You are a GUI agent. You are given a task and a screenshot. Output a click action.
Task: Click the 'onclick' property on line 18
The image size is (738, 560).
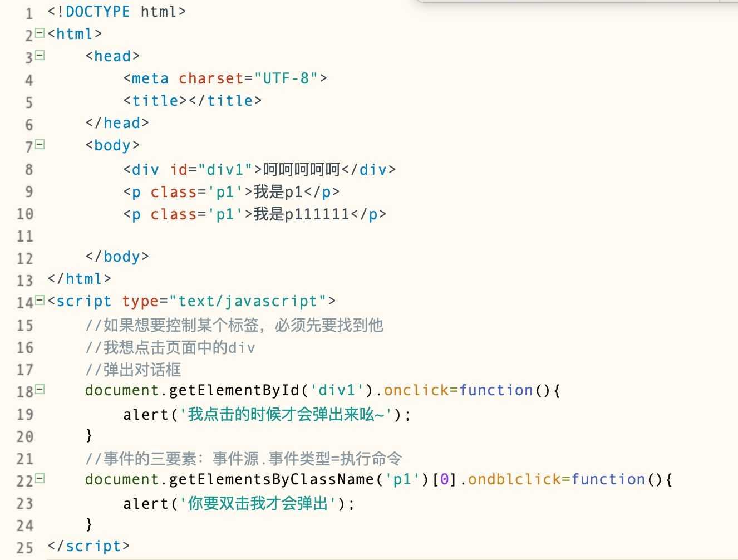coord(417,390)
